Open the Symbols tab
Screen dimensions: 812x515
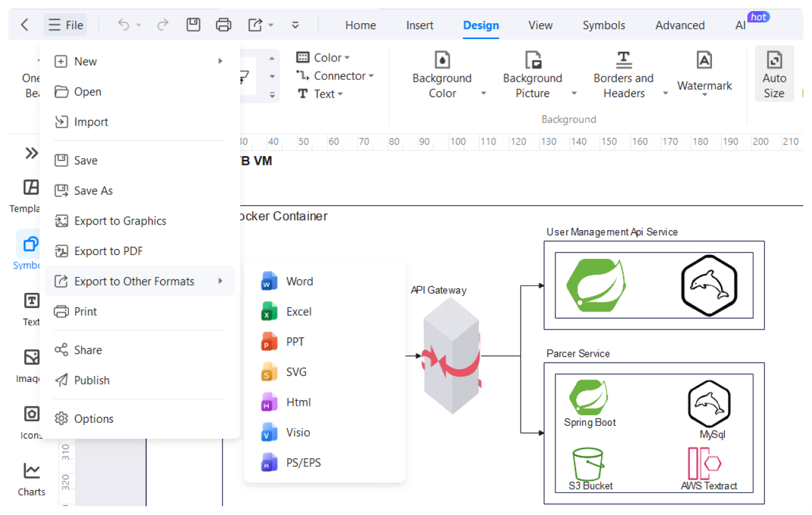[604, 25]
